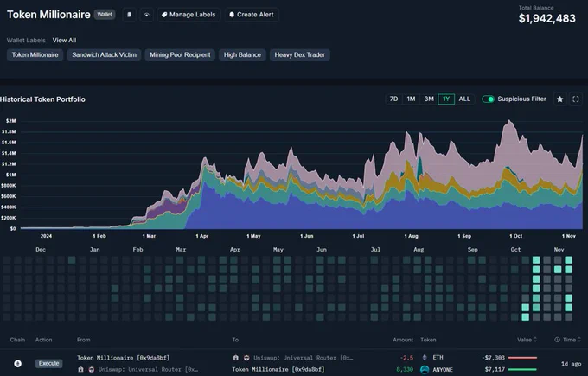Open Manage Labels

189,15
